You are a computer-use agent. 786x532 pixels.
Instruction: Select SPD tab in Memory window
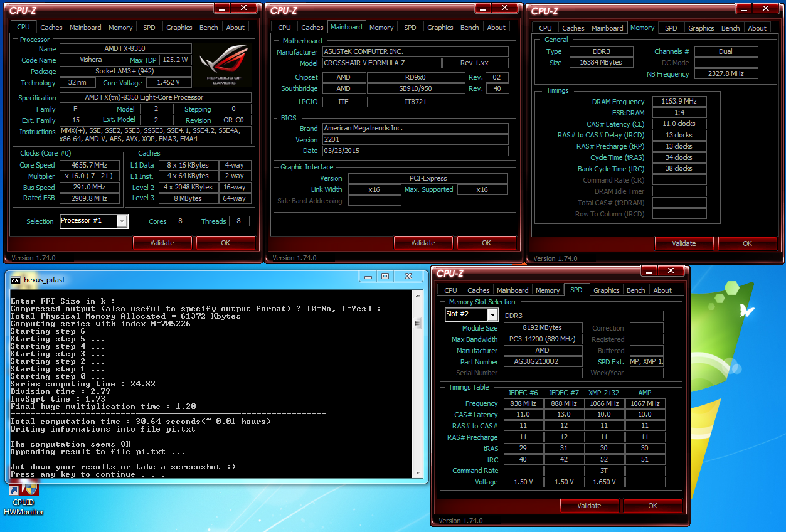(671, 28)
